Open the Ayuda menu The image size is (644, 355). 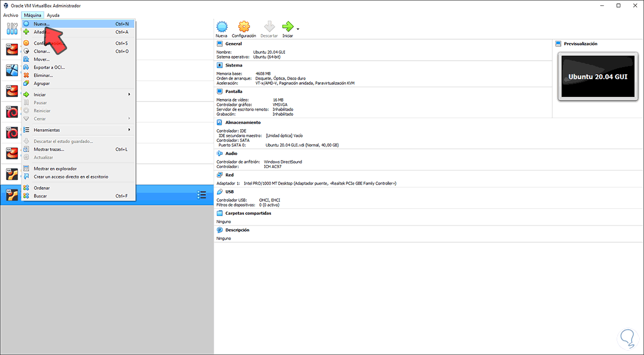click(x=53, y=15)
